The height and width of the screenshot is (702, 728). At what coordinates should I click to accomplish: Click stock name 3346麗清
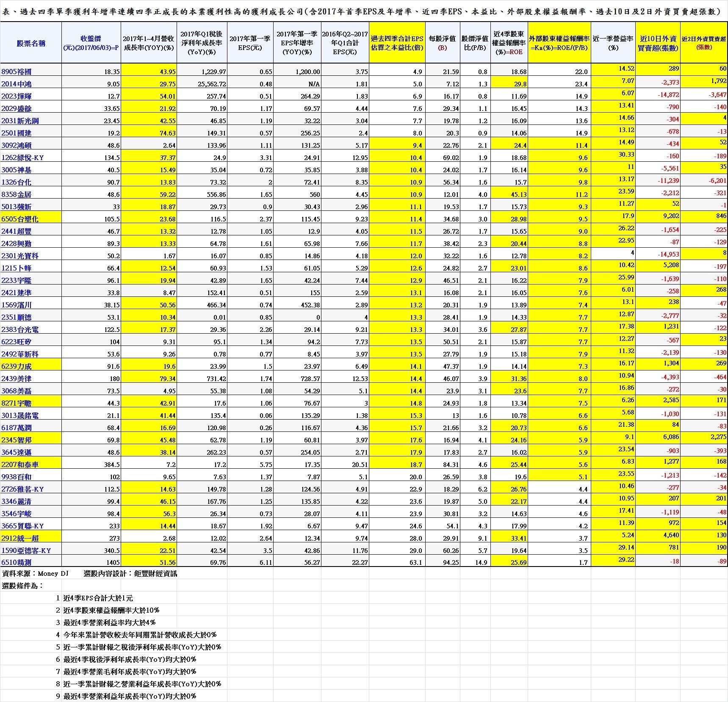click(16, 501)
